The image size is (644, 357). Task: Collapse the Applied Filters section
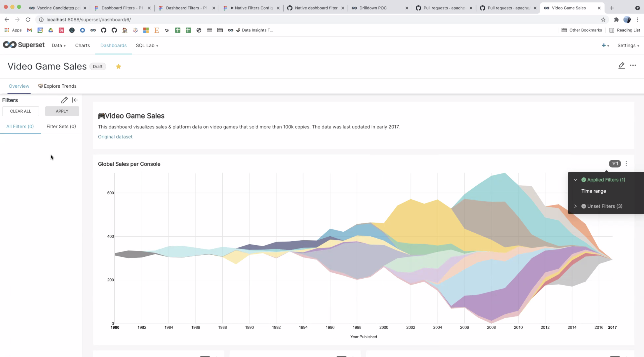click(576, 180)
